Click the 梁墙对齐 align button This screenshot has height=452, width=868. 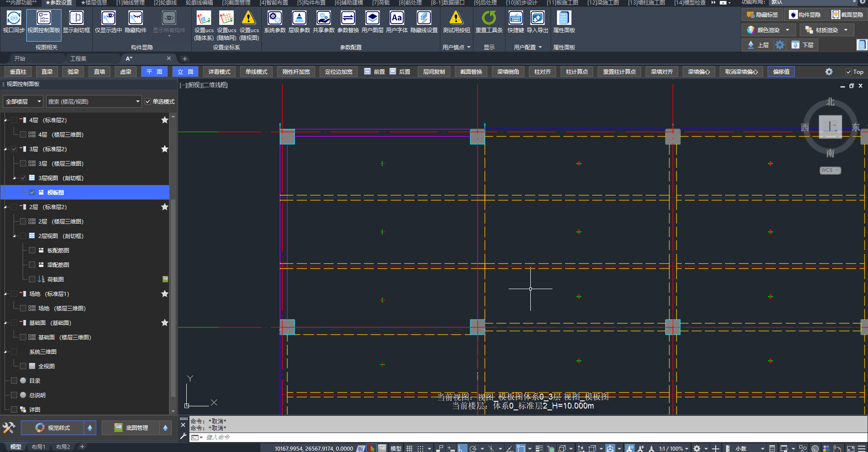(661, 72)
